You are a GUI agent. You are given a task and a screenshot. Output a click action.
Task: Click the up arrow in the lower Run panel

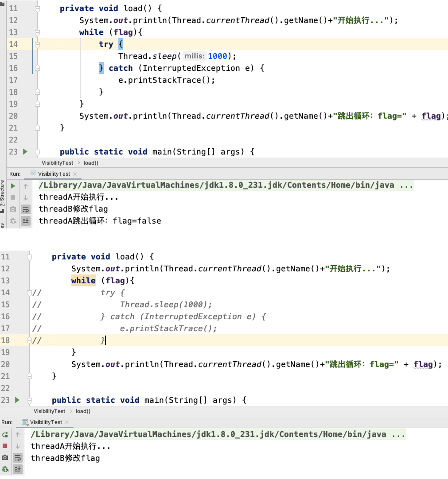18,435
